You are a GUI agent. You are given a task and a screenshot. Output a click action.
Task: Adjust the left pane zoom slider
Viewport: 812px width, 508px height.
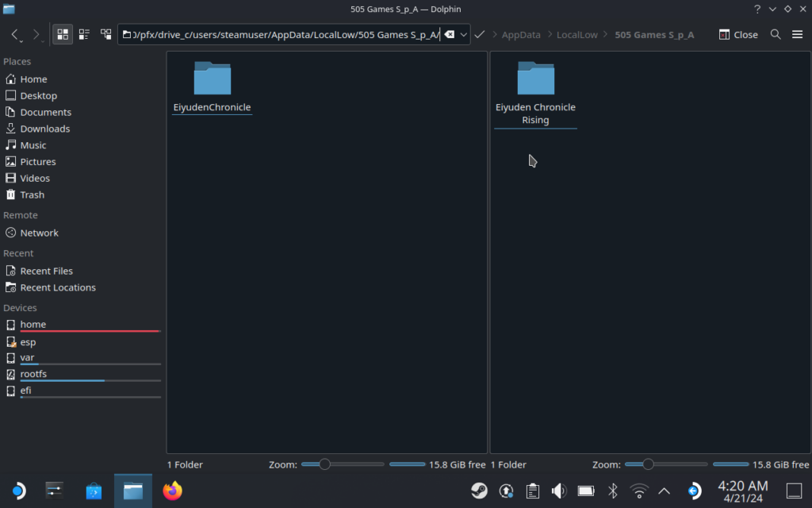click(x=343, y=464)
